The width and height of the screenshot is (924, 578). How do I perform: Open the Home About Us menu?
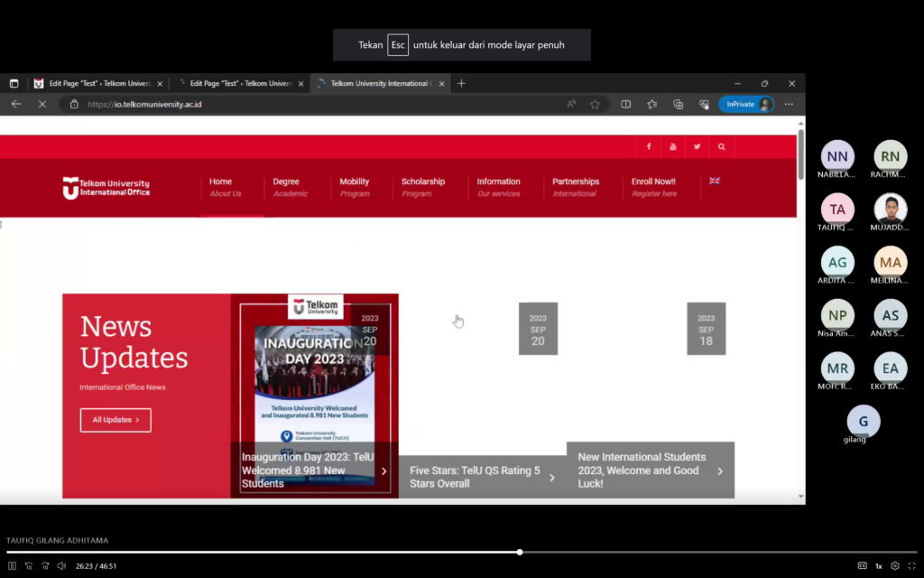(225, 187)
